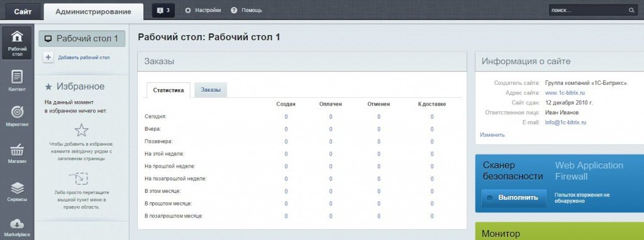Open Настройки with the gear icon

203,10
